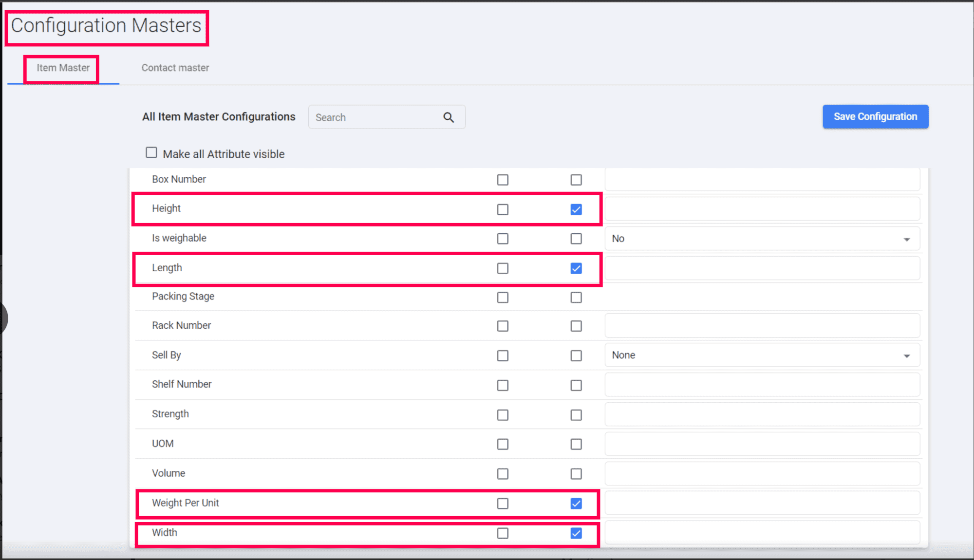Enable Make all Attribute visible checkbox
The image size is (974, 560).
point(151,153)
